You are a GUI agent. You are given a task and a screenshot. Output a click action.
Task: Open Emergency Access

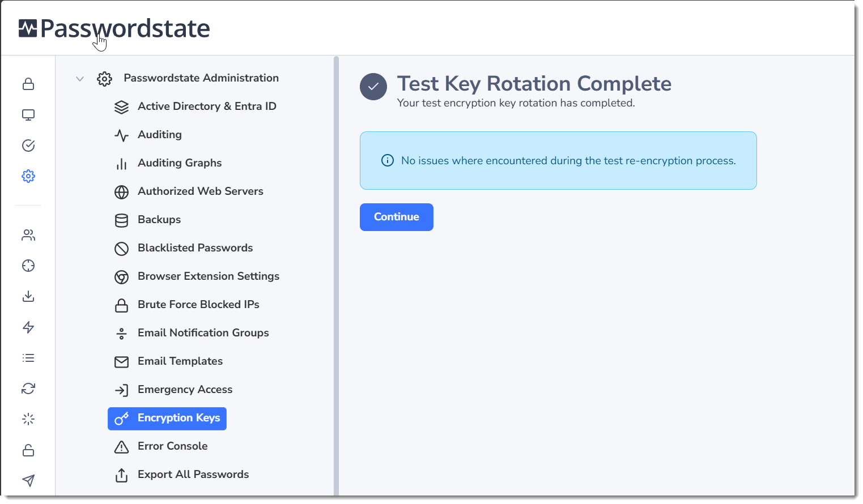185,390
